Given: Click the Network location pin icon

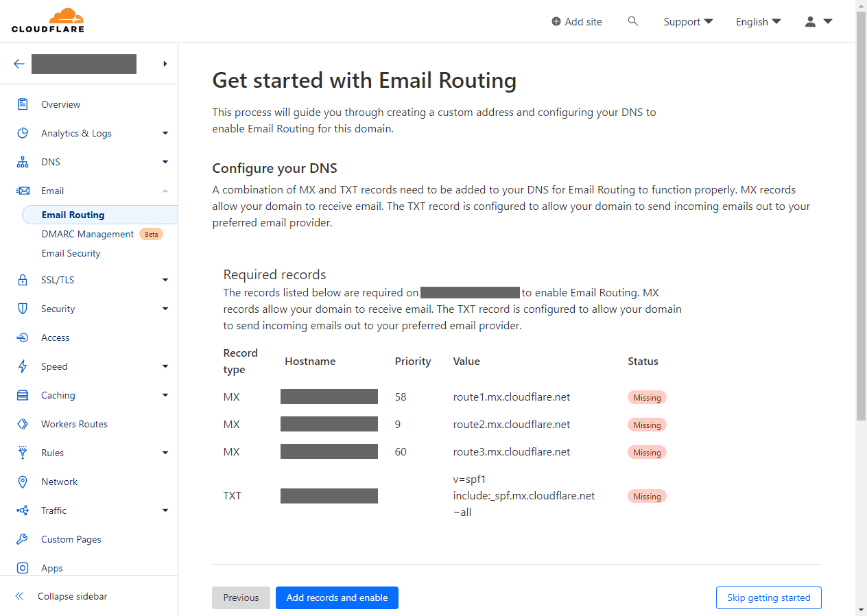Looking at the screenshot, I should tap(23, 482).
